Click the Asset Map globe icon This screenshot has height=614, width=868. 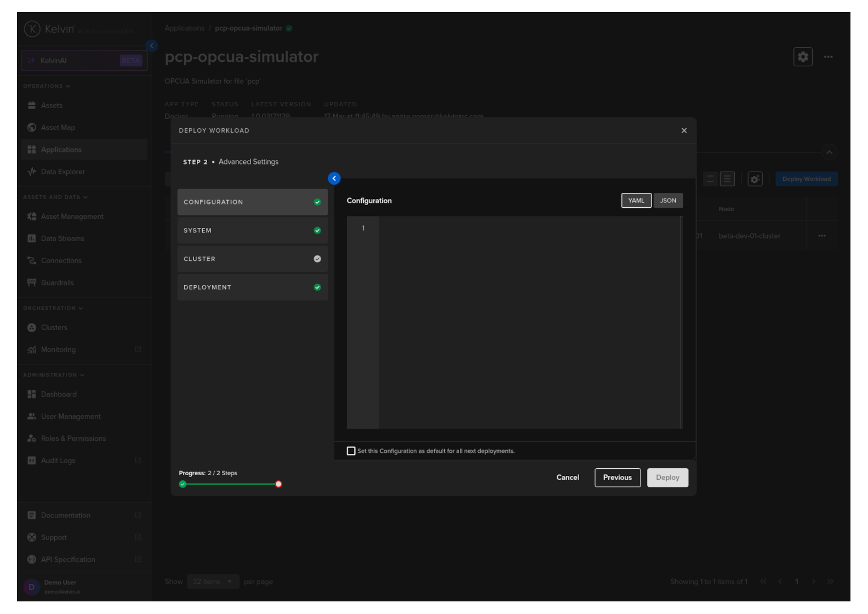(x=32, y=128)
